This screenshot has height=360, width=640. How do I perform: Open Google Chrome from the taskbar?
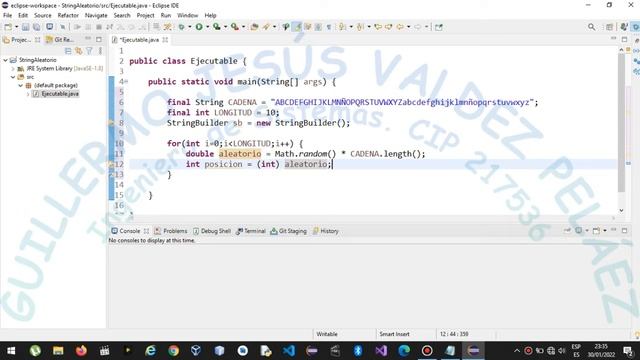pyautogui.click(x=173, y=351)
